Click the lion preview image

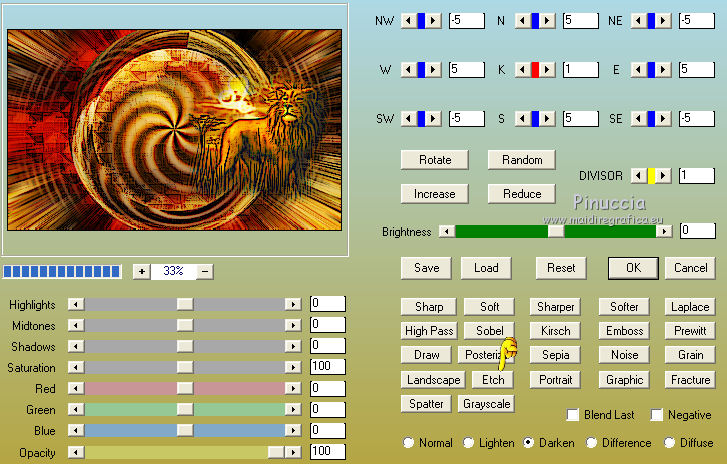point(175,130)
